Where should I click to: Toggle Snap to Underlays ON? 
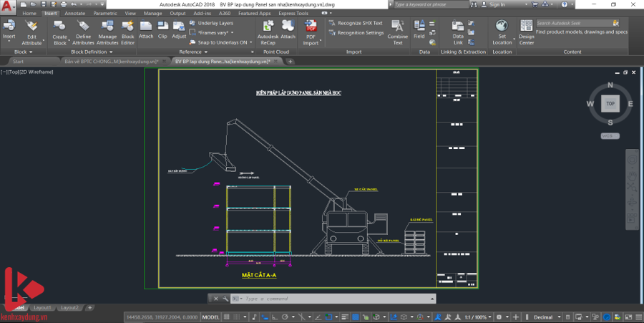(x=222, y=42)
